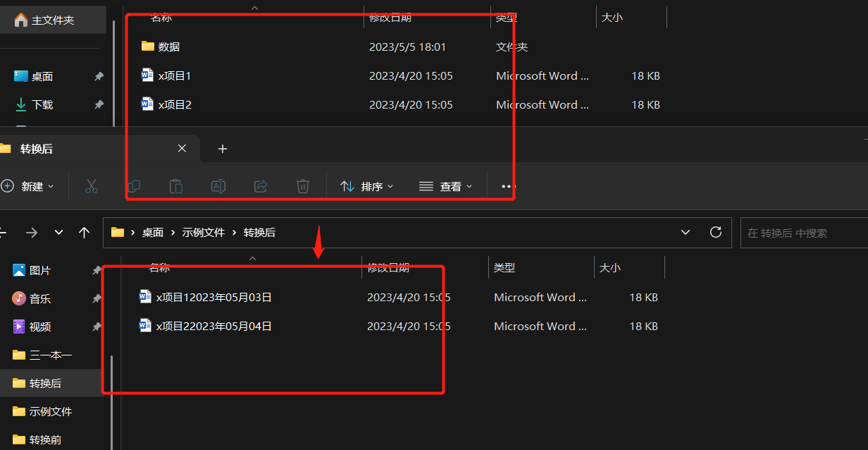Click the Copy icon in toolbar

click(x=134, y=186)
